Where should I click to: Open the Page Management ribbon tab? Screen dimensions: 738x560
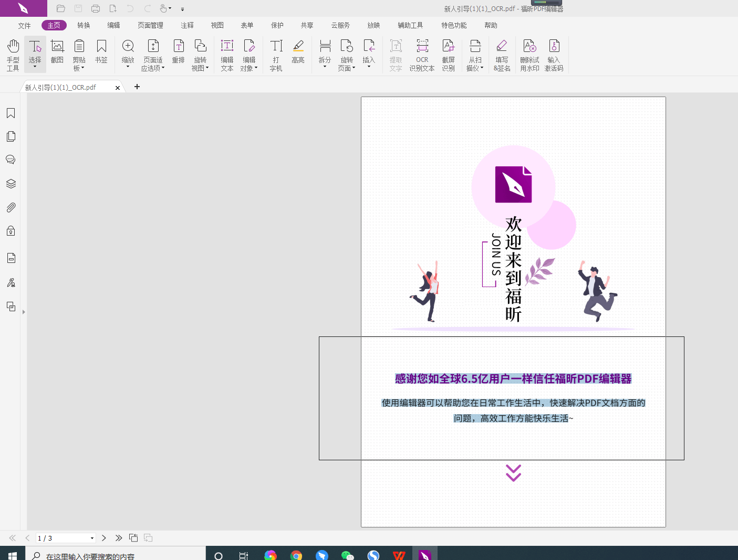[150, 25]
